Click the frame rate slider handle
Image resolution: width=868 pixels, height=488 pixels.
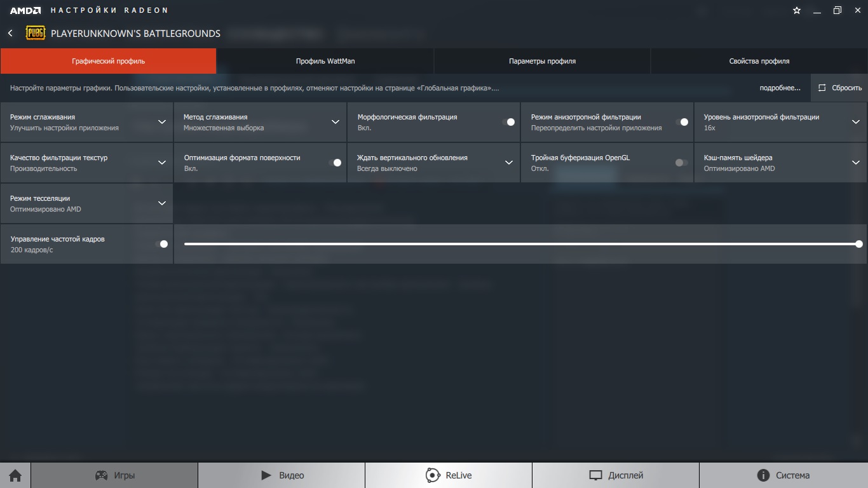click(859, 244)
